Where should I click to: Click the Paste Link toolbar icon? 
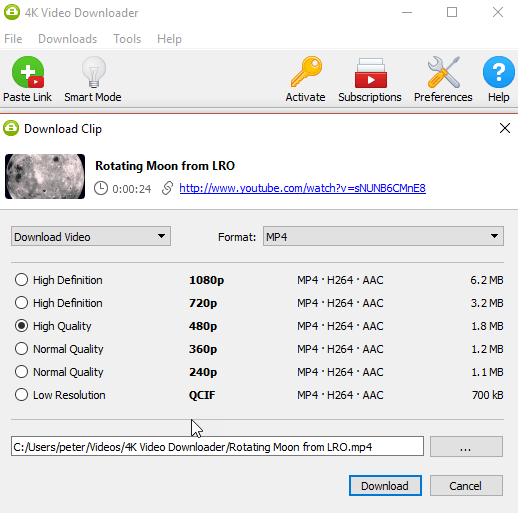(28, 72)
